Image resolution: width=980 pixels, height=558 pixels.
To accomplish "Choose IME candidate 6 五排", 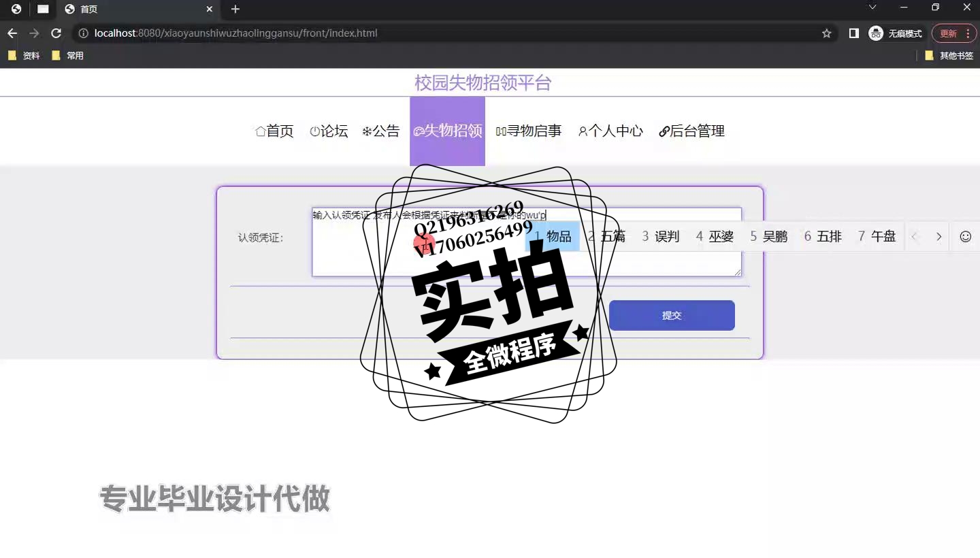I will (823, 237).
